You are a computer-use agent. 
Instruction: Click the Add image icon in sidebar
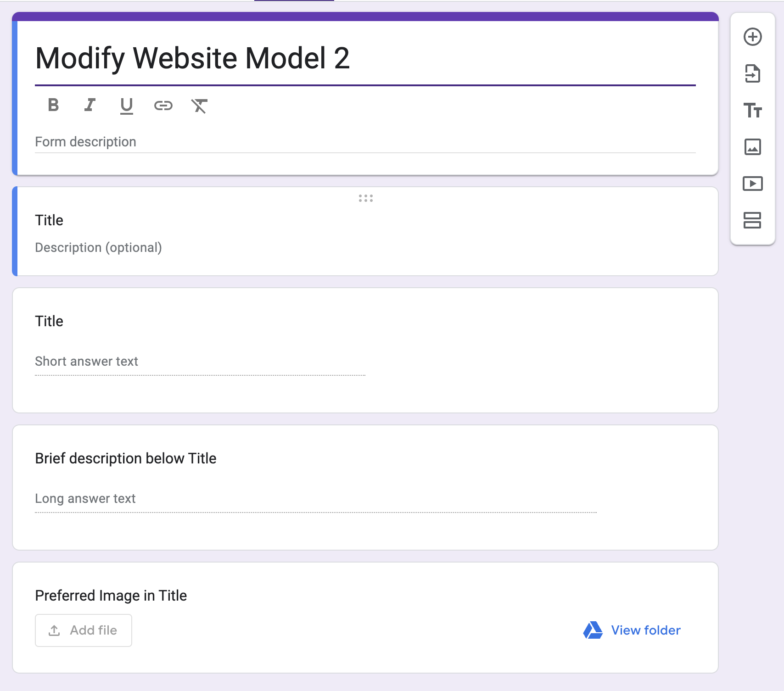pos(752,147)
